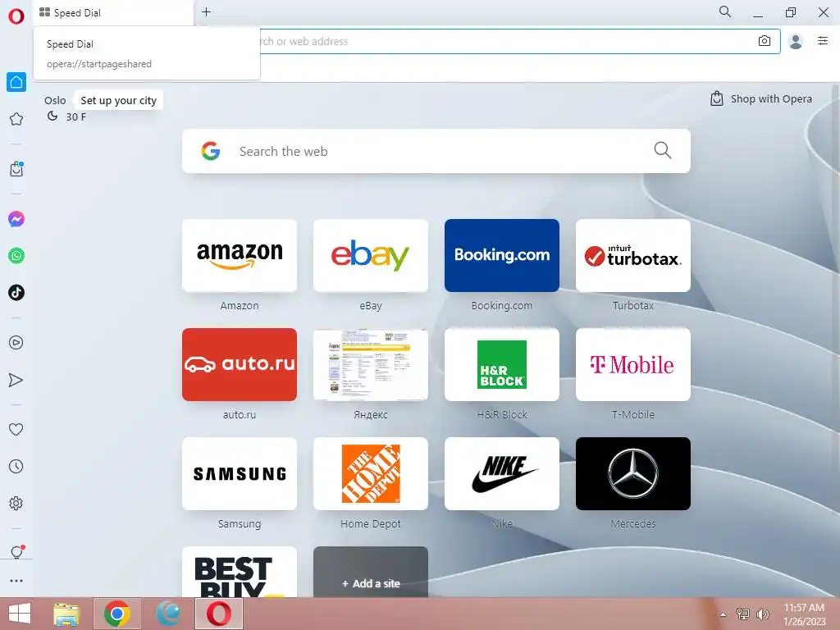
Task: Open the Mercedes speed dial tile
Action: coord(633,473)
